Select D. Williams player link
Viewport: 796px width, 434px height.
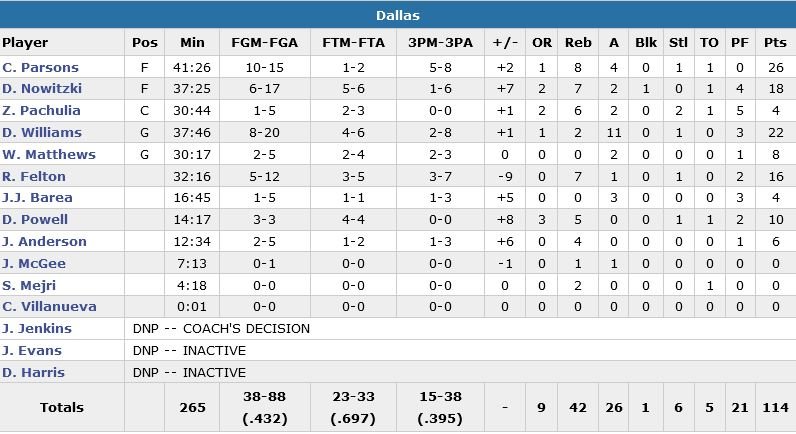pyautogui.click(x=40, y=133)
